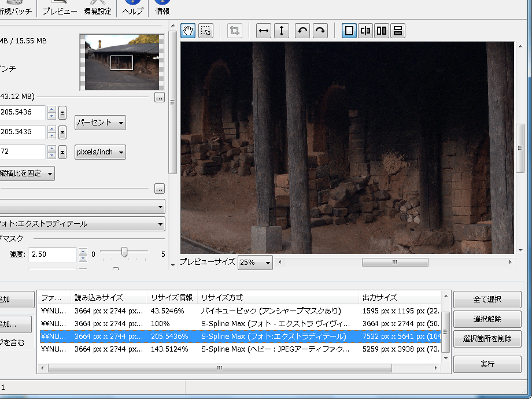
Task: Click the batch list horizontal scrollbar thumb
Action: (220, 368)
